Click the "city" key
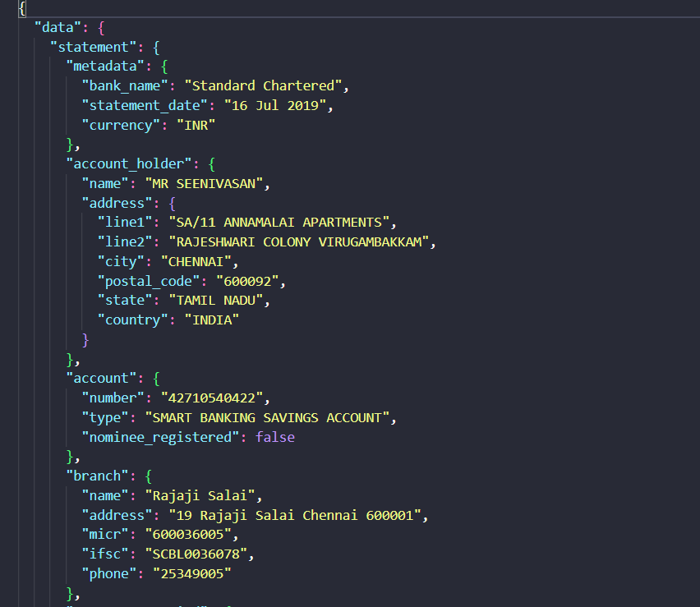The image size is (700, 607). click(121, 261)
